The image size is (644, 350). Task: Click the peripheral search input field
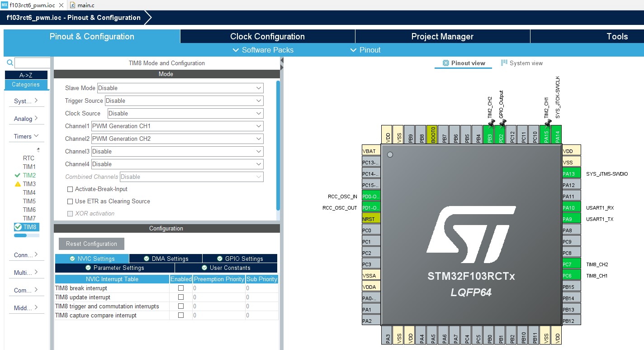(32, 63)
